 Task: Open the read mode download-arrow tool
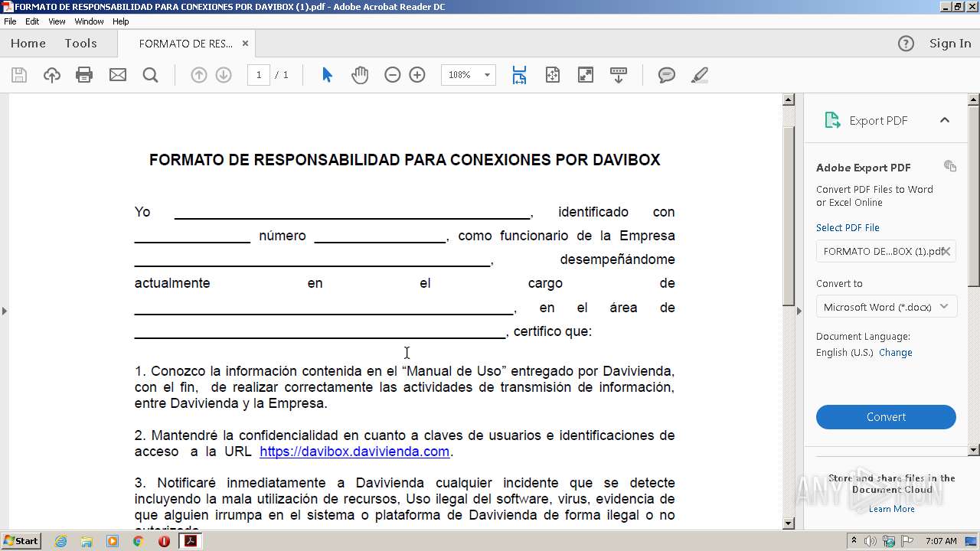(619, 75)
